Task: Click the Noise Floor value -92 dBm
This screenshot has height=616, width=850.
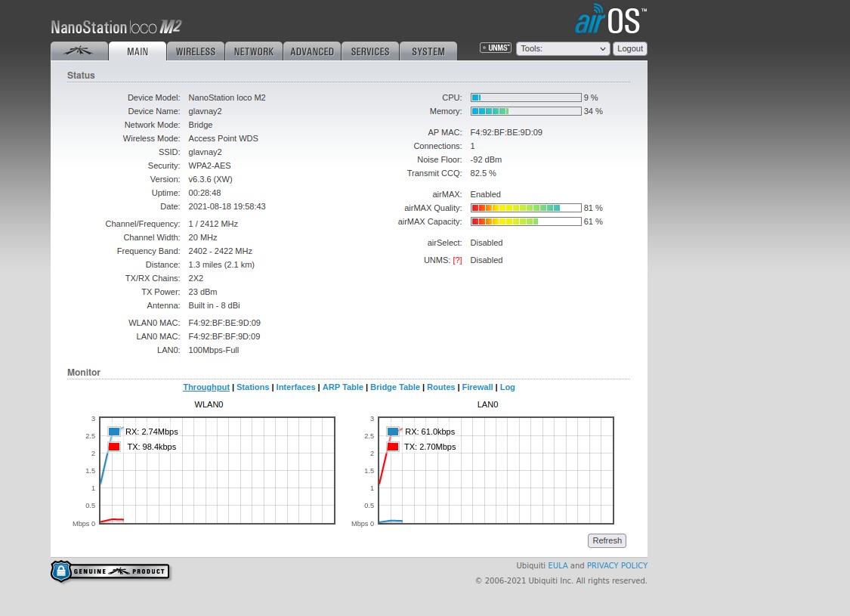Action: click(486, 159)
